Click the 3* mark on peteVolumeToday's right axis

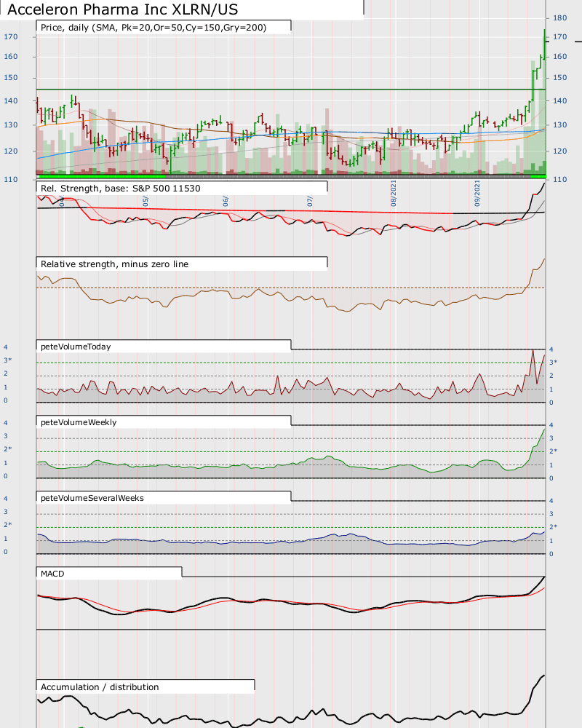tap(553, 362)
